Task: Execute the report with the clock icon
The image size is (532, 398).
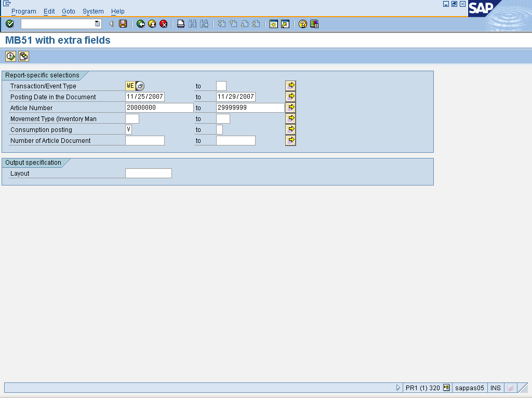Action: (10, 56)
